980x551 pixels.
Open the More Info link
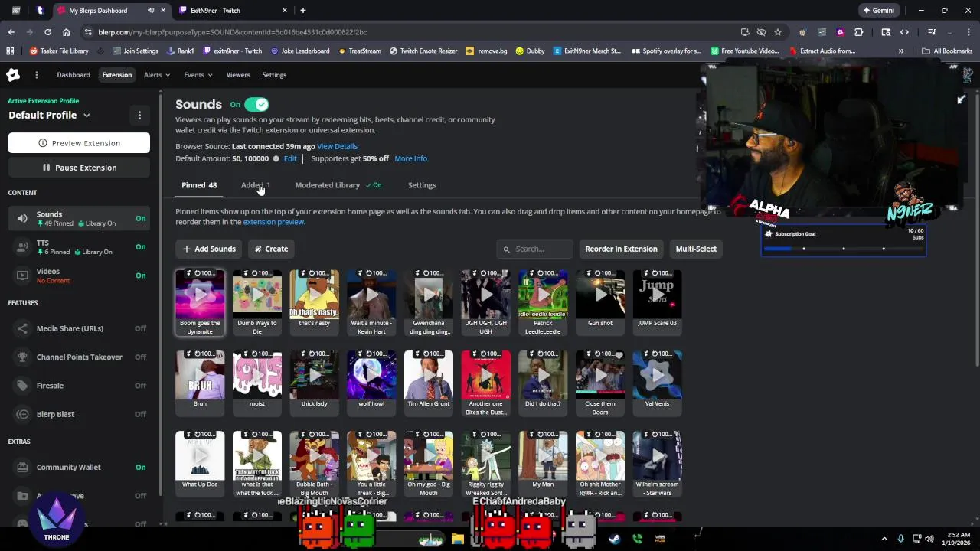coord(411,158)
